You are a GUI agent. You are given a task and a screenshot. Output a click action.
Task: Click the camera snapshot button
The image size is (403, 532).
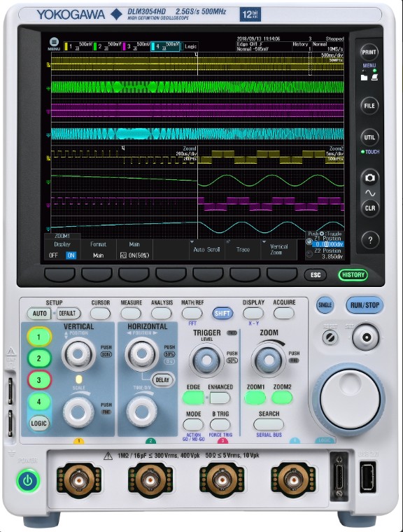click(x=369, y=178)
